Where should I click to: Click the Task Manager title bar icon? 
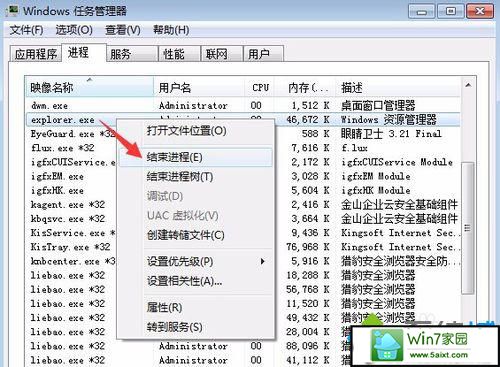(12, 10)
